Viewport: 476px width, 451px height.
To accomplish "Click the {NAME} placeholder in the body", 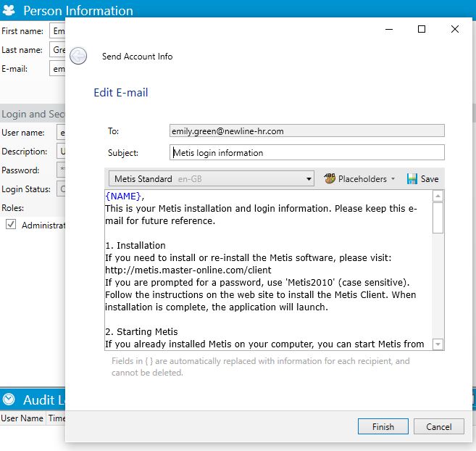I will [123, 196].
